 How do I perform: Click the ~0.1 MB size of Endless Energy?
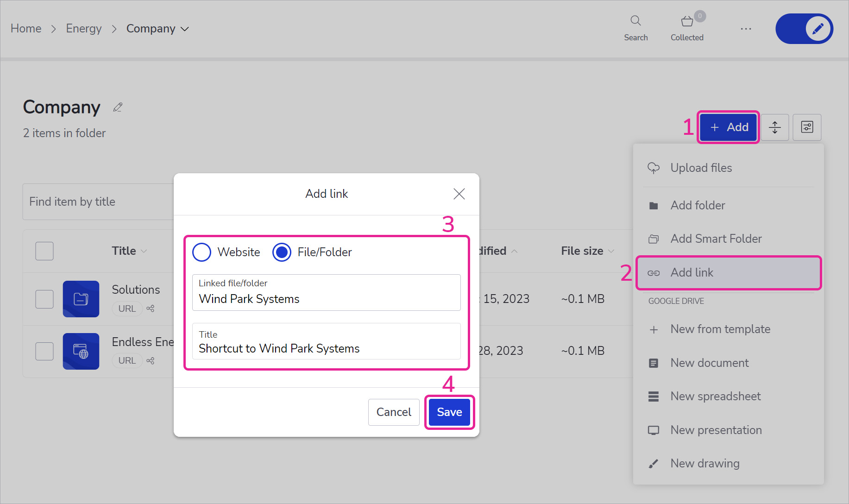tap(583, 351)
